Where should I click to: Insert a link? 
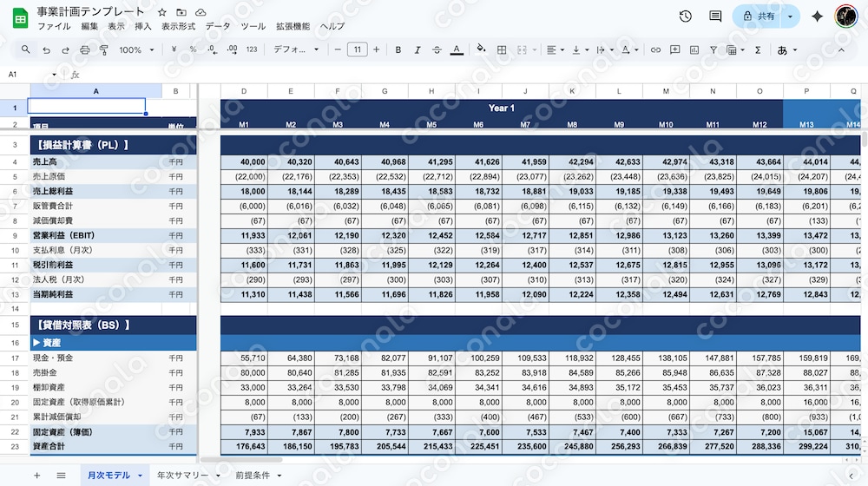pos(655,49)
